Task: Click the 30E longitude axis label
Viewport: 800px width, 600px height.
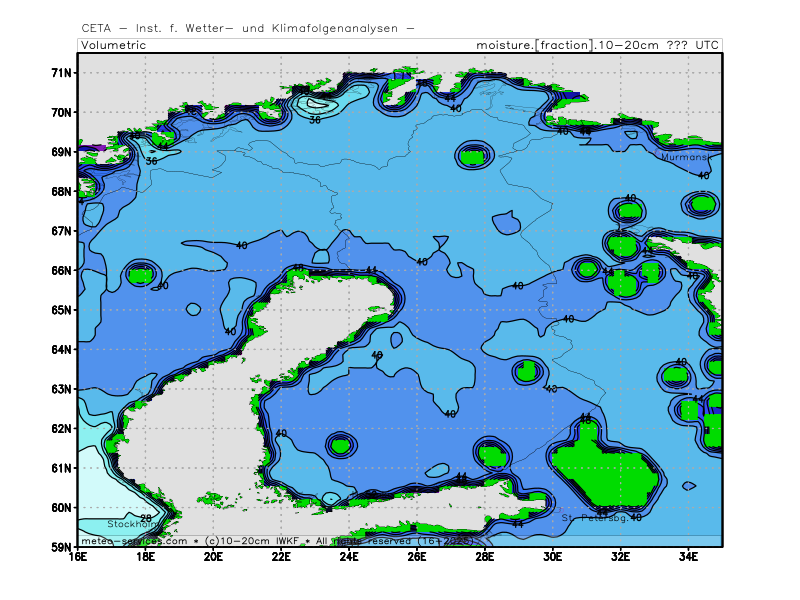Action: pyautogui.click(x=553, y=558)
